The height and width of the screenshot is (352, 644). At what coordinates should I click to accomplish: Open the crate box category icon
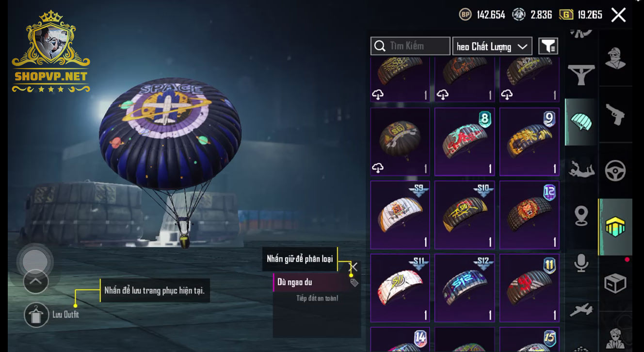click(615, 283)
